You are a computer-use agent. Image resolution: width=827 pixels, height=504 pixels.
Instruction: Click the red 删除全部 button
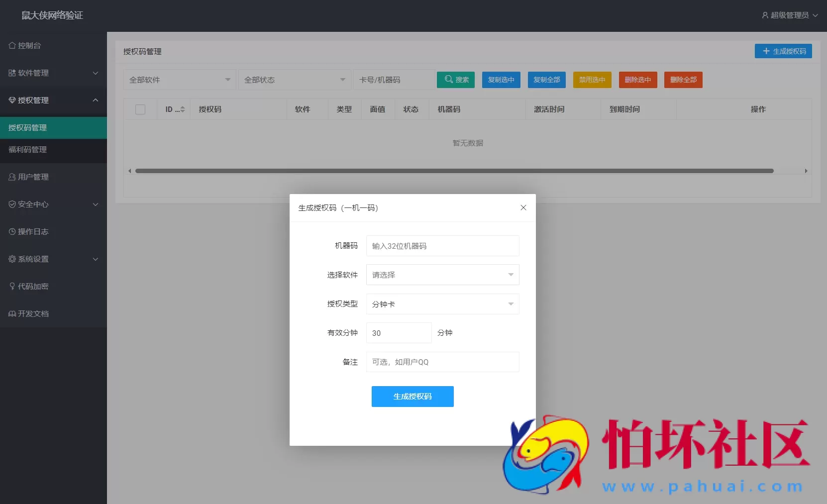tap(683, 80)
